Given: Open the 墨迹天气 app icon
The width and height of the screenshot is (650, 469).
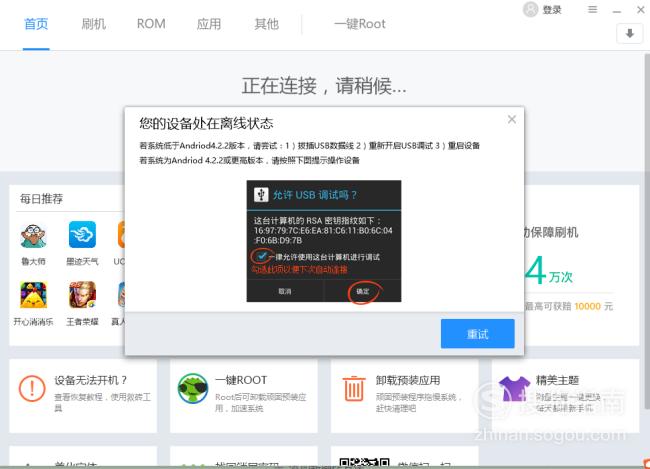Looking at the screenshot, I should tap(82, 235).
